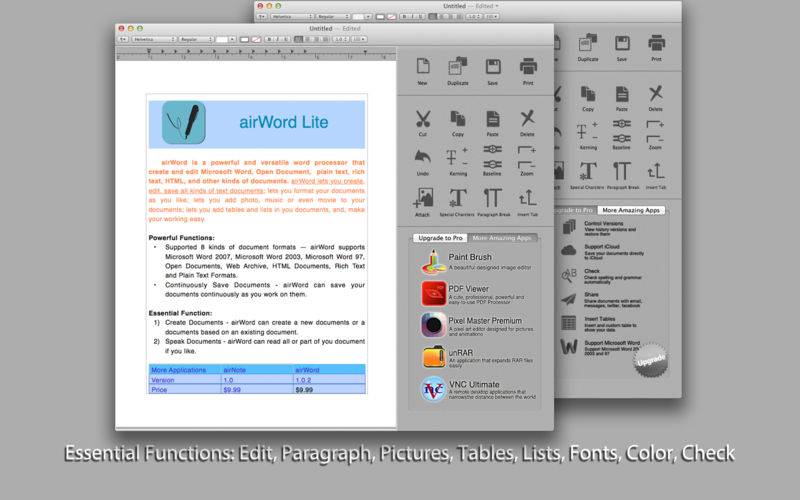Switch to the Upgrade to Pro tab in front window

point(440,238)
